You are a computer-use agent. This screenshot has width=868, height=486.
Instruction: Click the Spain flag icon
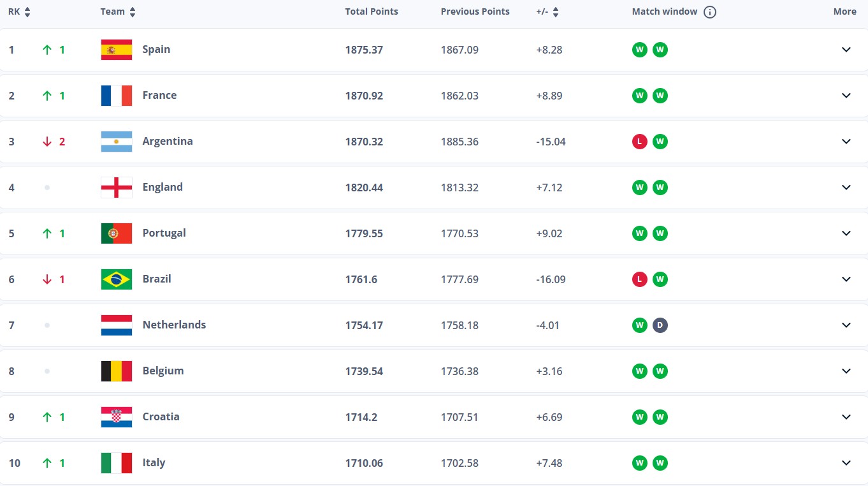(117, 50)
